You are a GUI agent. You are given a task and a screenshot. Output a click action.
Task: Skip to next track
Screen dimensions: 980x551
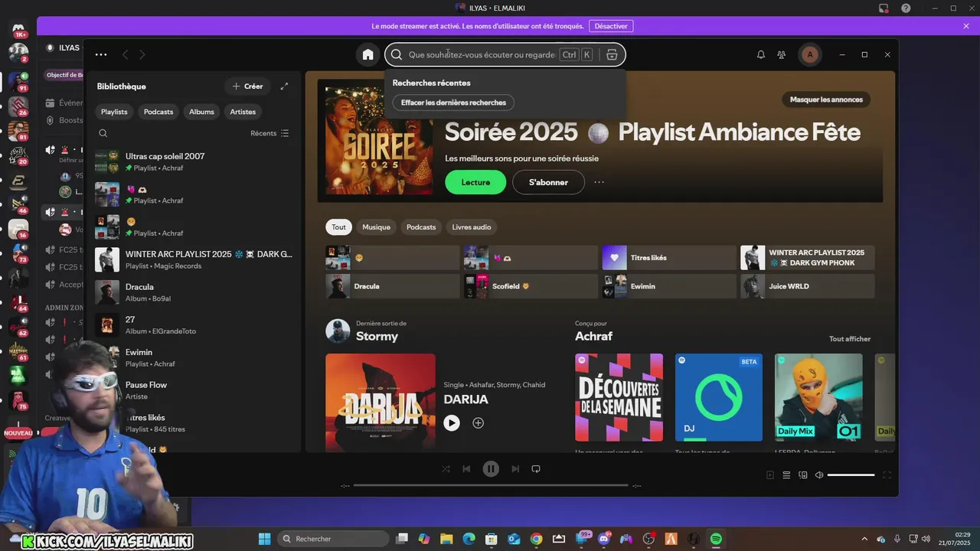tap(515, 469)
